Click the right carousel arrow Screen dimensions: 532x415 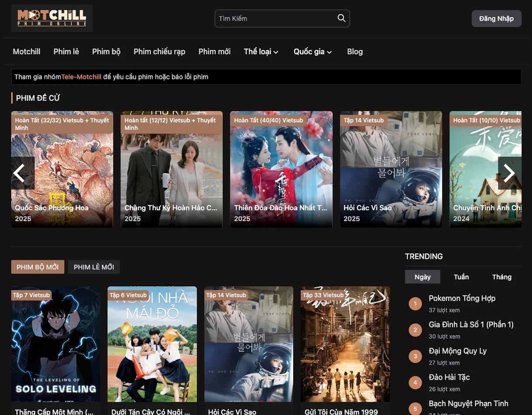click(x=509, y=173)
